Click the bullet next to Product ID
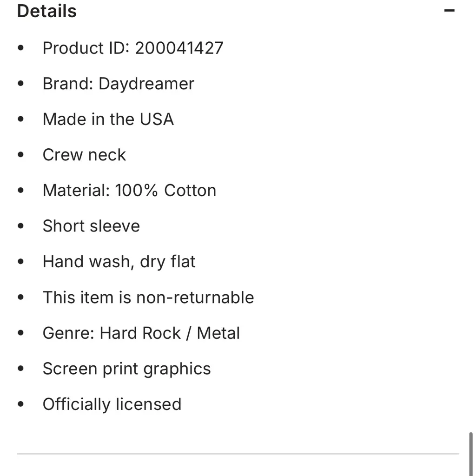Image resolution: width=476 pixels, height=476 pixels. (20, 46)
